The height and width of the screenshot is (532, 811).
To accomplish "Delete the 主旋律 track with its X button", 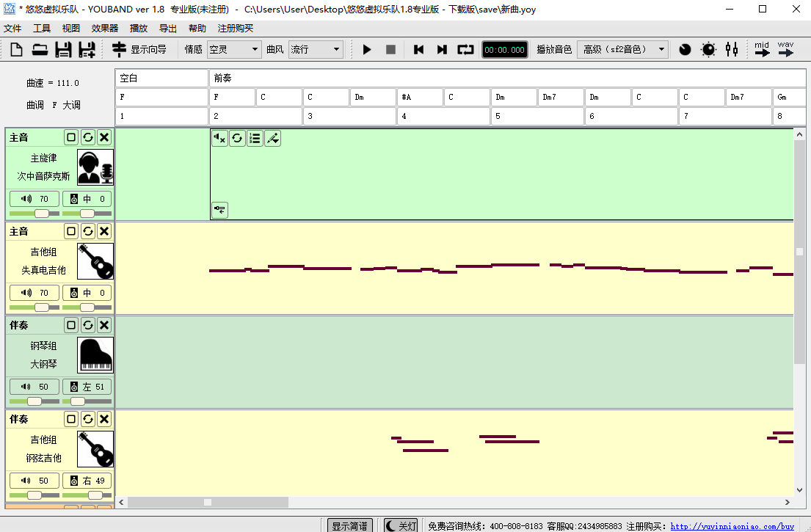I will [x=104, y=137].
